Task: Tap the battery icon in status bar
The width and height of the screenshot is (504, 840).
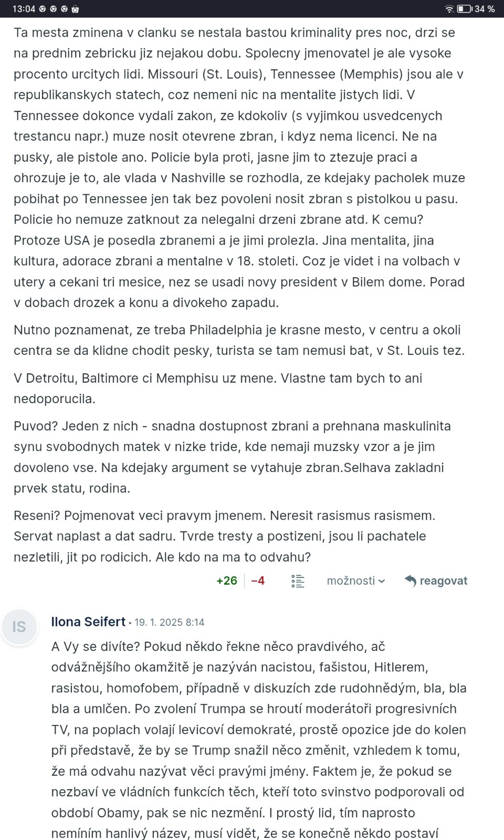Action: coord(464,9)
